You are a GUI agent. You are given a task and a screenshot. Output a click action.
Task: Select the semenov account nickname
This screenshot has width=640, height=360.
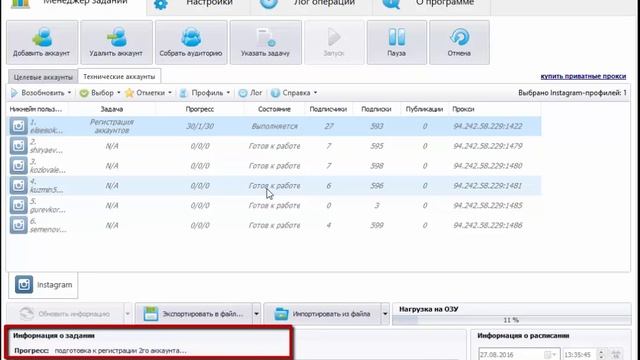tap(48, 225)
